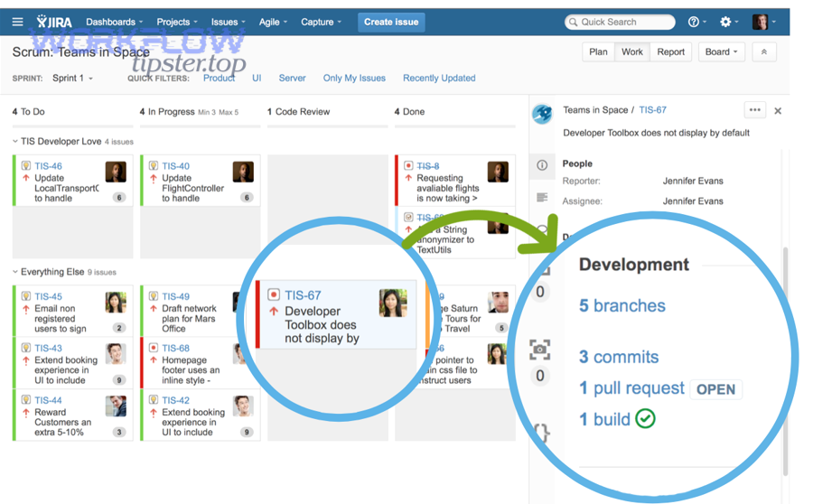Click the OPEN pull request status badge
This screenshot has height=504, width=813.
click(x=715, y=389)
